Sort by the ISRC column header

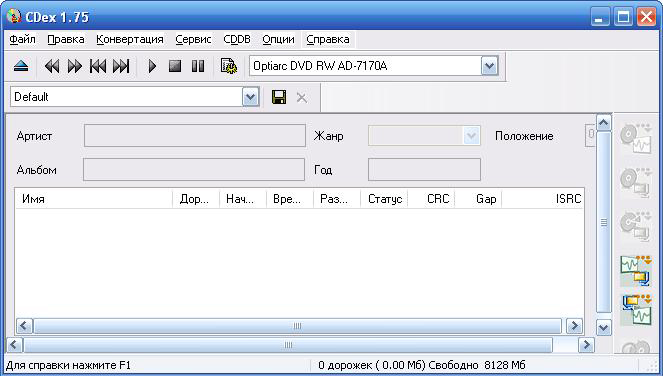[x=542, y=199]
